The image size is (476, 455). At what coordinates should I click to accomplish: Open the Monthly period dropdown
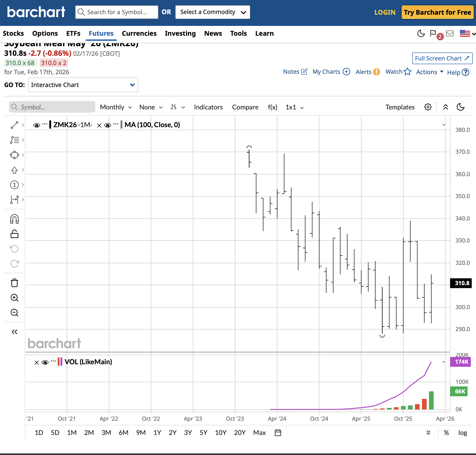(x=116, y=107)
